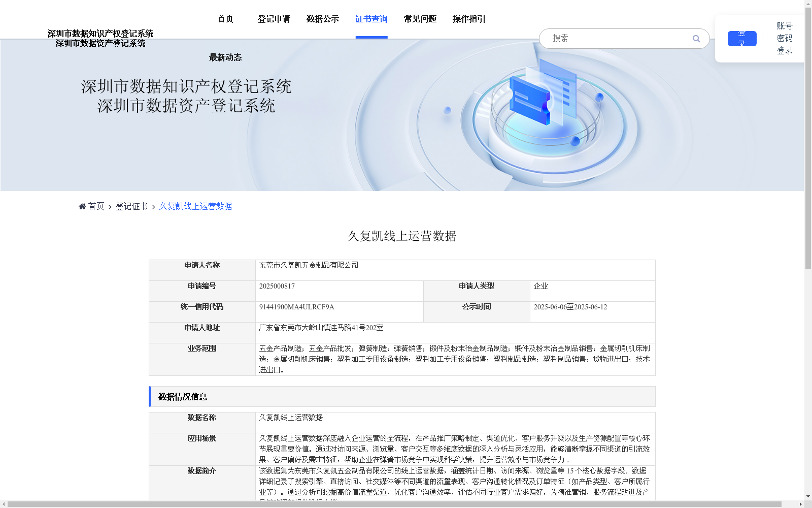Click the data name value 久复凯线上运营数据

click(291, 418)
